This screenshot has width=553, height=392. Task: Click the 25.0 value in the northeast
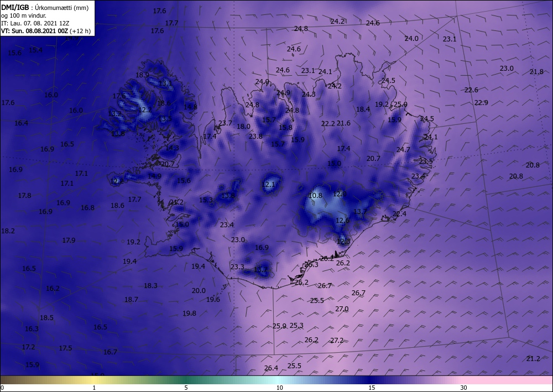pyautogui.click(x=400, y=104)
